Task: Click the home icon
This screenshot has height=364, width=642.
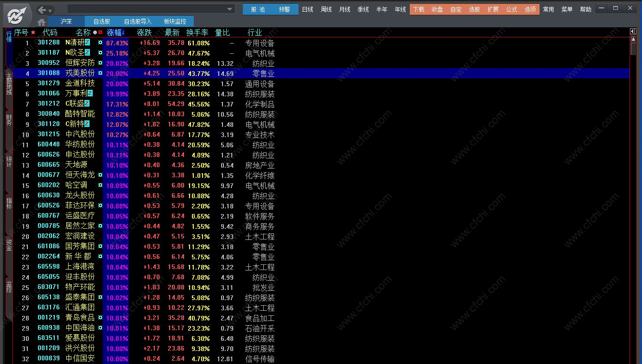Action: pos(41,22)
